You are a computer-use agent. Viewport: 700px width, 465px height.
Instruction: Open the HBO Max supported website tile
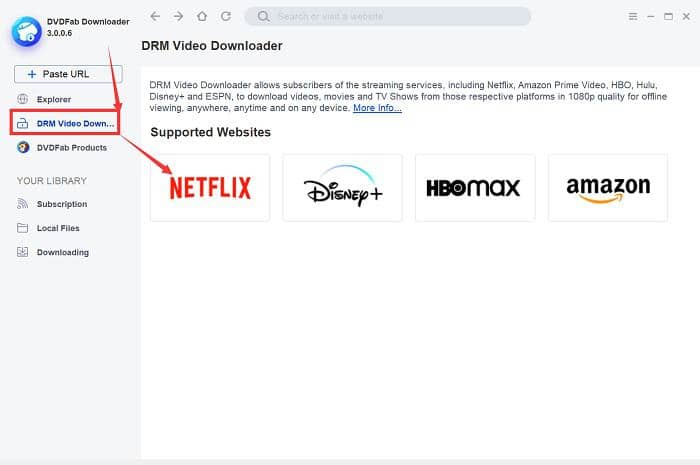click(x=475, y=188)
